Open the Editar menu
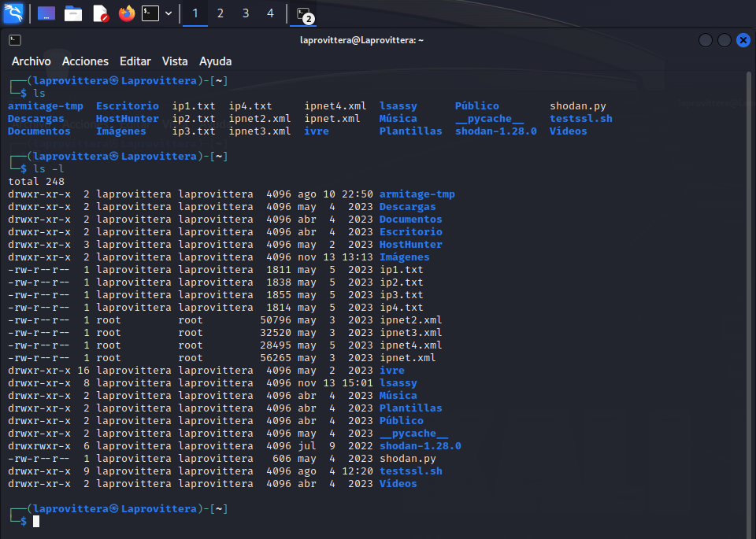The image size is (756, 539). pyautogui.click(x=135, y=61)
